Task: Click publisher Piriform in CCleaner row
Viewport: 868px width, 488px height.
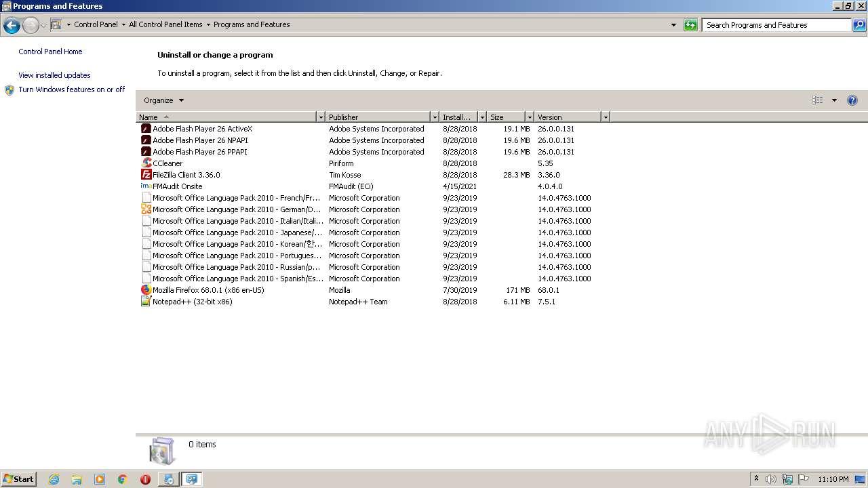Action: pyautogui.click(x=341, y=163)
